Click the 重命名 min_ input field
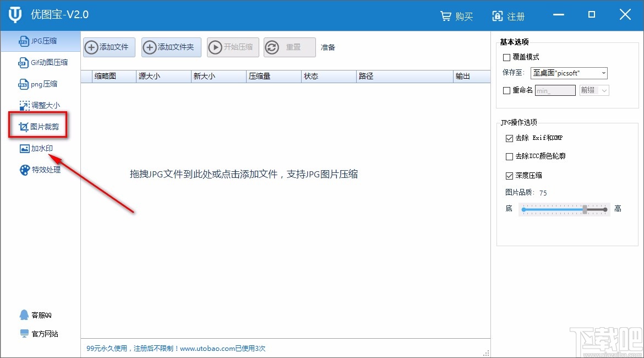644x358 pixels. coord(555,90)
